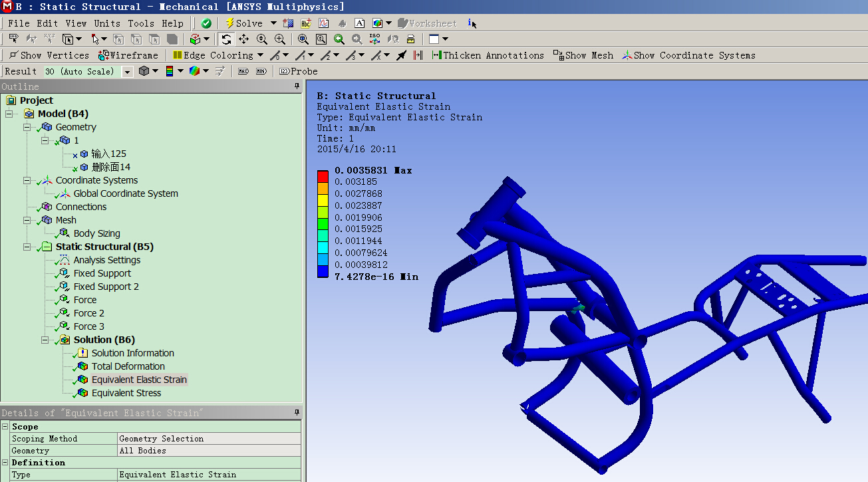Viewport: 868px width, 482px height.
Task: Select Total Deformation result
Action: (128, 366)
